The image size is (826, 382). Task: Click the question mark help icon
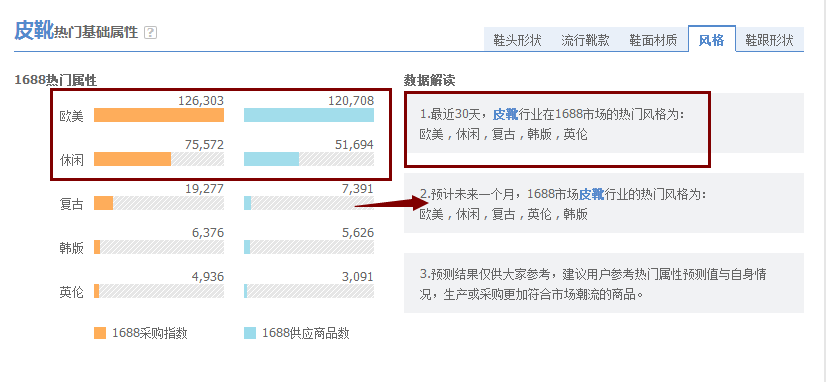150,33
